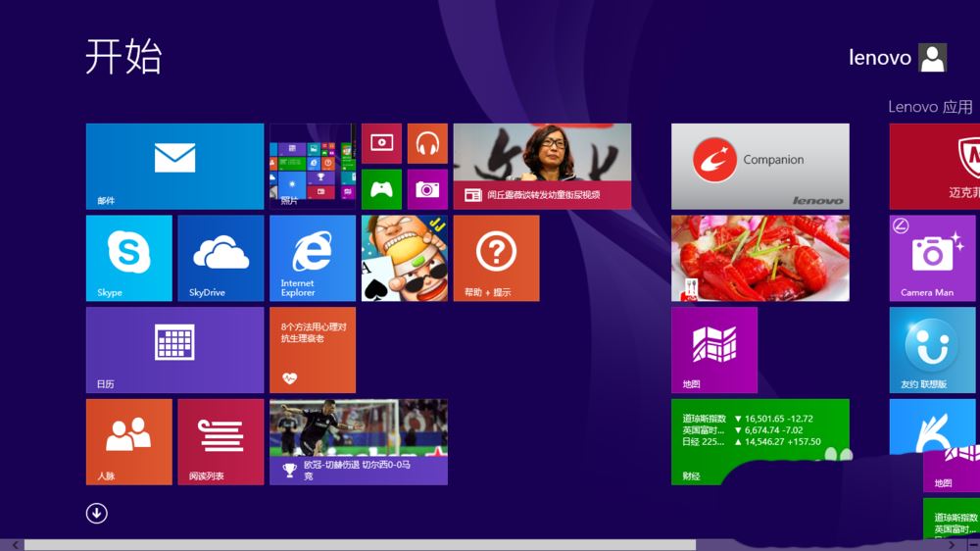Open the JJ card game tile
Image resolution: width=980 pixels, height=551 pixels.
coord(405,258)
